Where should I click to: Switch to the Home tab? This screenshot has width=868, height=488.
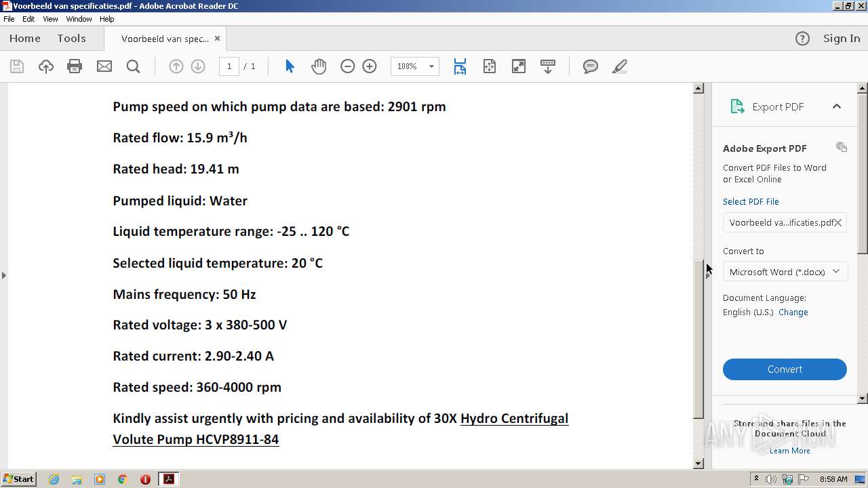coord(25,39)
